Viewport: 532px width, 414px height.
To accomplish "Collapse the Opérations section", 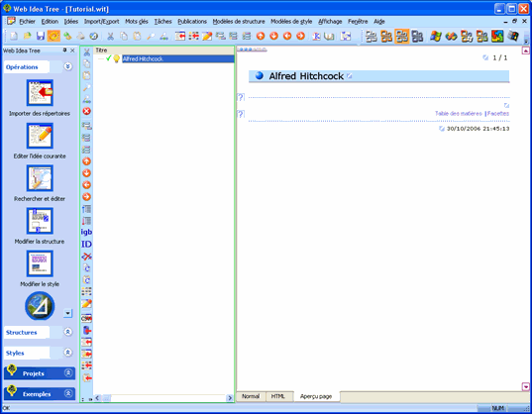I will [x=67, y=66].
